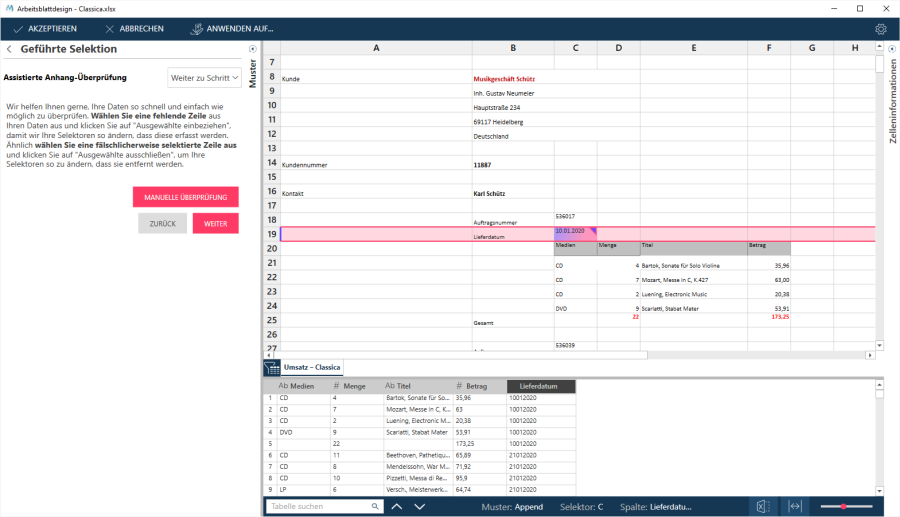
Task: Click the Lieferdatum label cell in row 19
Action: (x=513, y=234)
